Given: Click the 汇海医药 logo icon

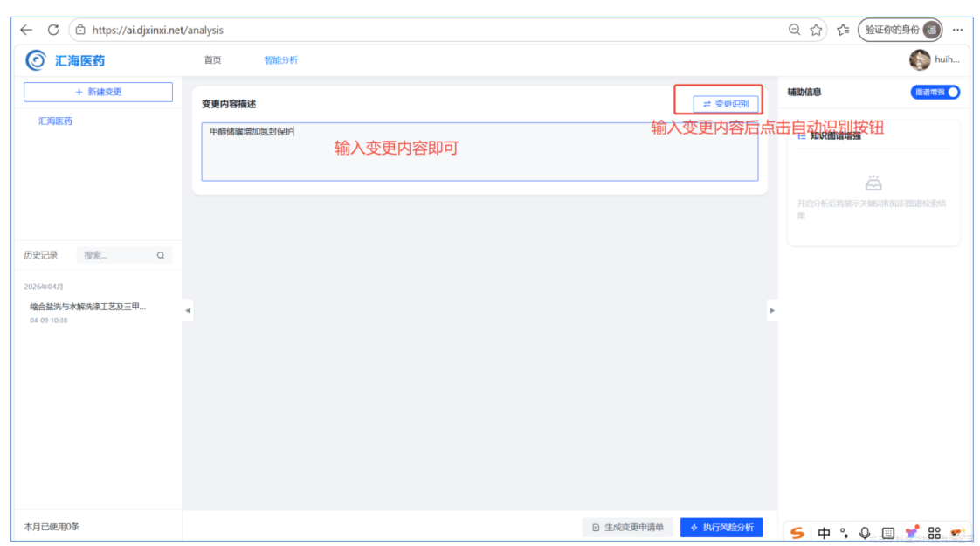Looking at the screenshot, I should (36, 60).
